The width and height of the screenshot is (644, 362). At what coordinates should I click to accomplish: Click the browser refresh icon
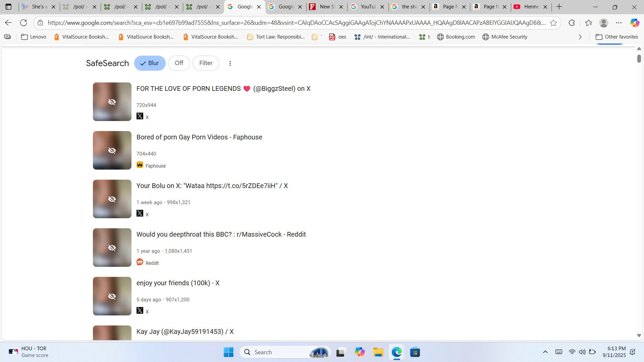click(x=23, y=23)
